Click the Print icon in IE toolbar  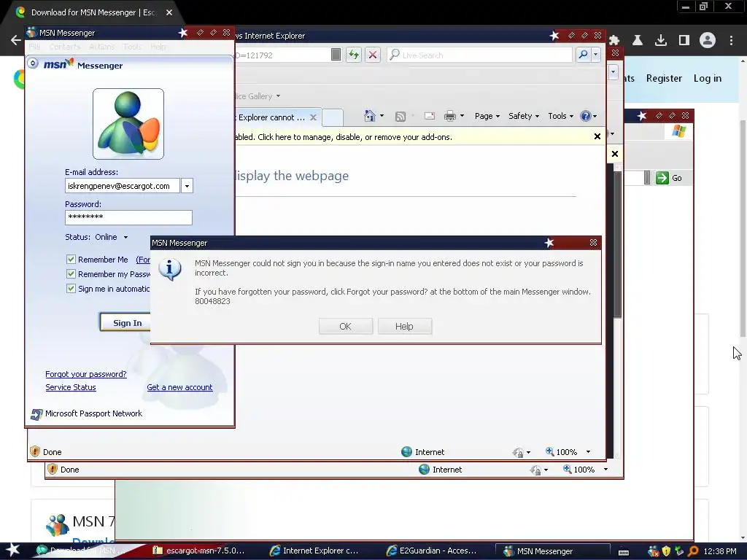click(x=449, y=116)
